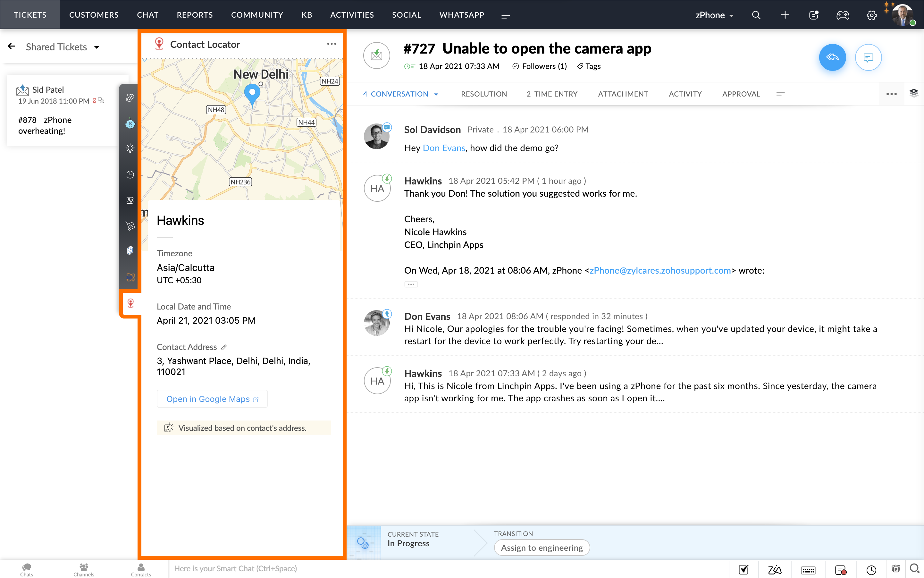Open the setup gear icon
924x578 pixels.
[x=871, y=15]
